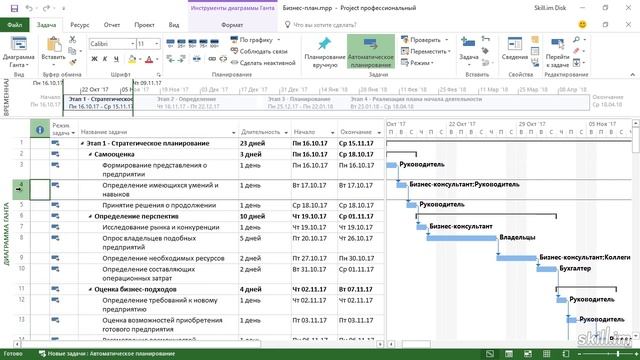
Task: Toggle Italic (К) formatting
Action: (105, 59)
